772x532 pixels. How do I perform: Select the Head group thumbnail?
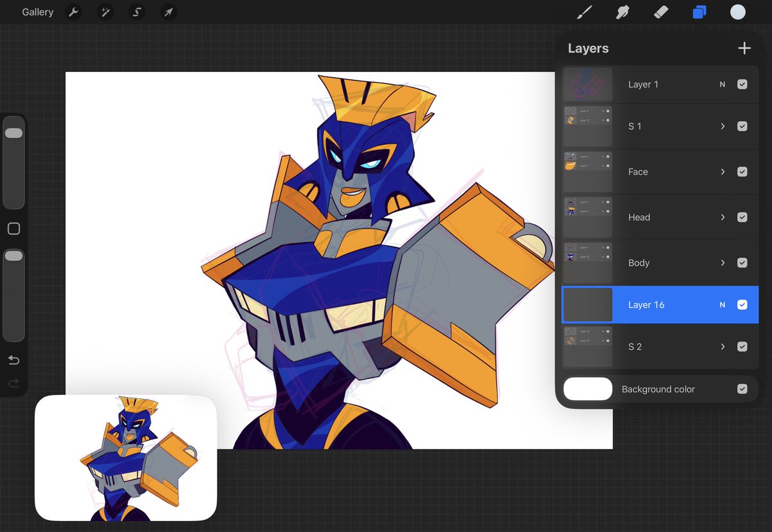[588, 217]
